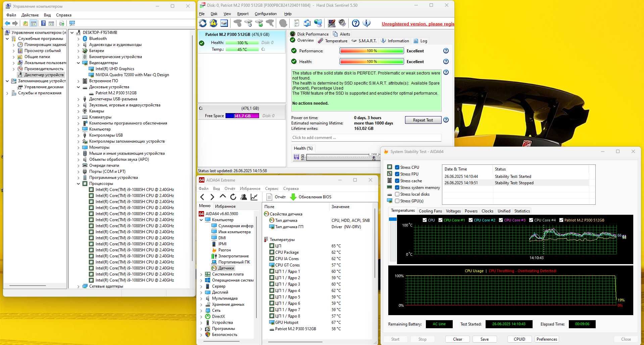Viewport: 644px width, 345px height.
Task: Click the yellow warning disk icon in Hard Disk Sentinel
Action: [x=213, y=23]
